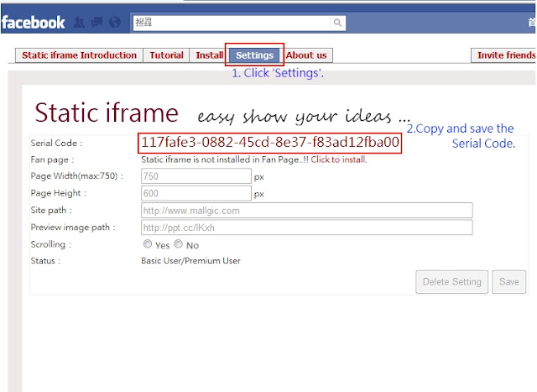Click the 'Scrolling :' label
Viewport: 537px width, 392px height.
(50, 244)
